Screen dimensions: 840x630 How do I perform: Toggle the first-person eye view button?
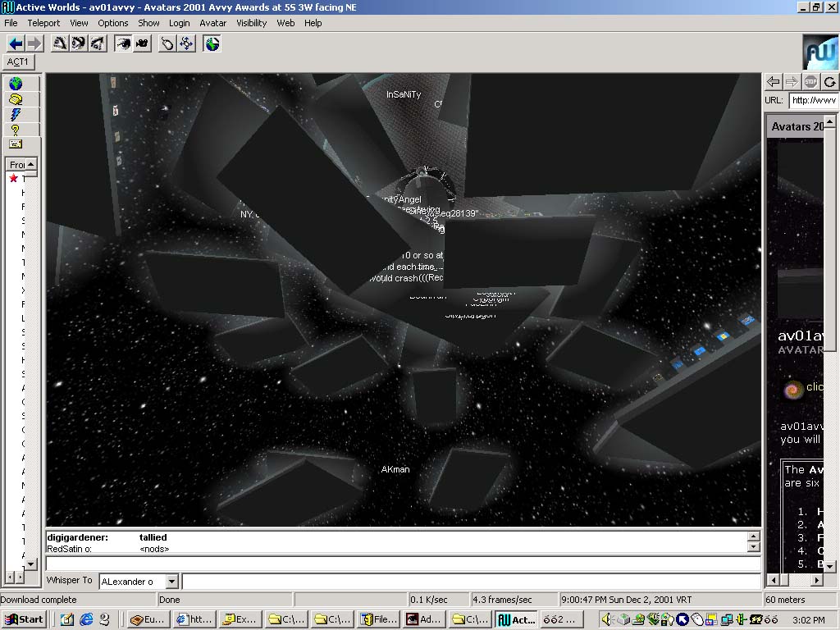click(x=123, y=43)
